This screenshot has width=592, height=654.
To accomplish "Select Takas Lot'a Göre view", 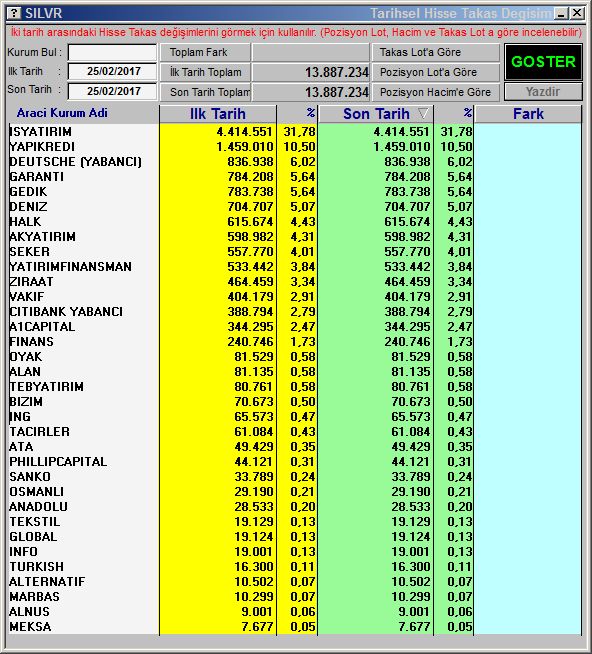I will (436, 53).
